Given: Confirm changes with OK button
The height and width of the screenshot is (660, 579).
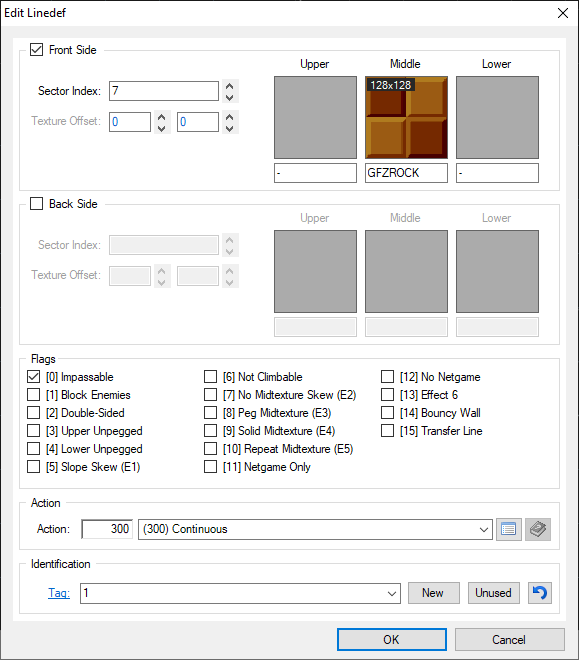Looking at the screenshot, I should tap(392, 639).
